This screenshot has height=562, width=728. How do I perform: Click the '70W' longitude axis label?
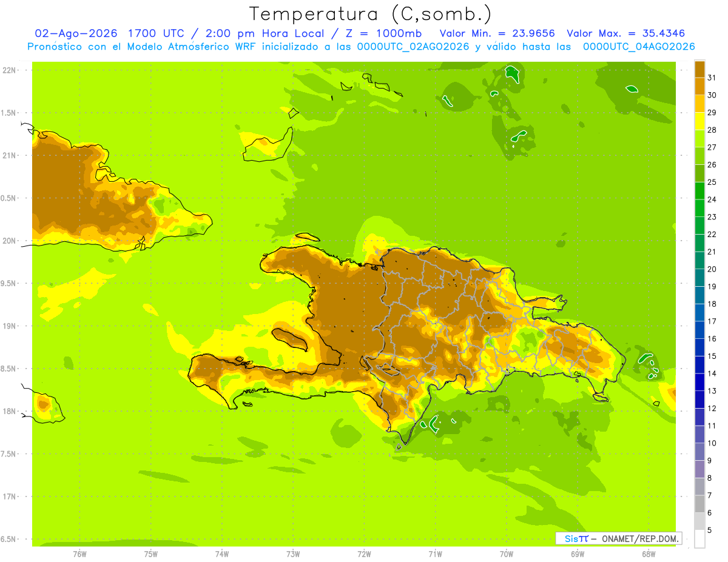507,554
